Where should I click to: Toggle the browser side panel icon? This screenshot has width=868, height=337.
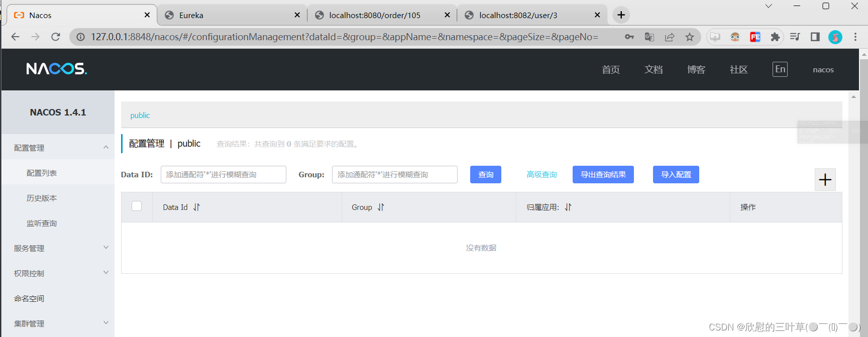pyautogui.click(x=815, y=37)
